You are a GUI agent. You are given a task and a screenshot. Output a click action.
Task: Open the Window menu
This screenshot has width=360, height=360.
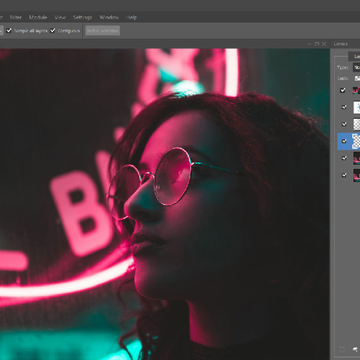pyautogui.click(x=109, y=17)
